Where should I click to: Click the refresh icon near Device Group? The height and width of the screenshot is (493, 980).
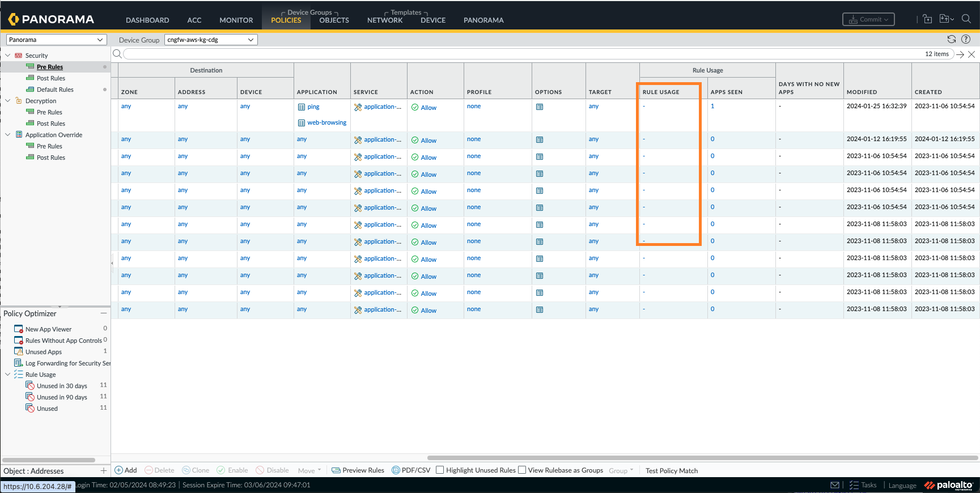pyautogui.click(x=951, y=39)
